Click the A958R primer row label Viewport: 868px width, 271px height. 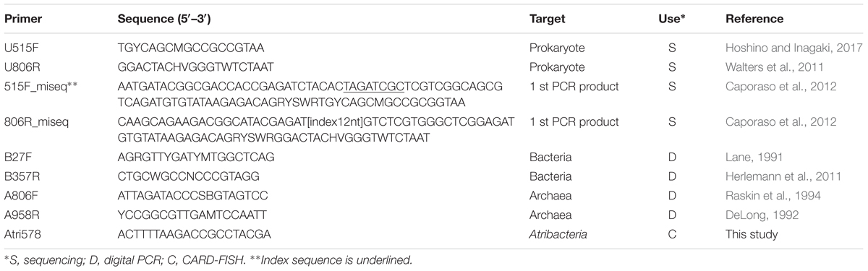coord(21,217)
